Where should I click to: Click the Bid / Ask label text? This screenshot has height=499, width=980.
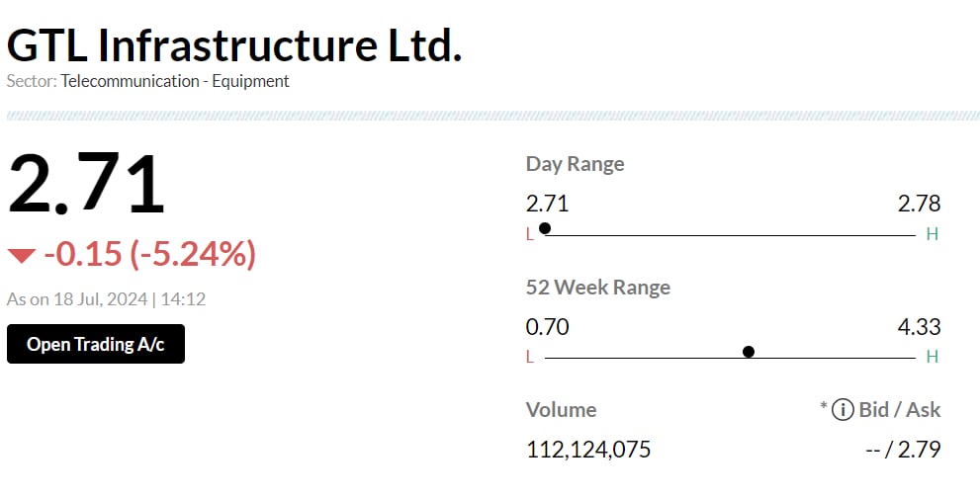900,409
